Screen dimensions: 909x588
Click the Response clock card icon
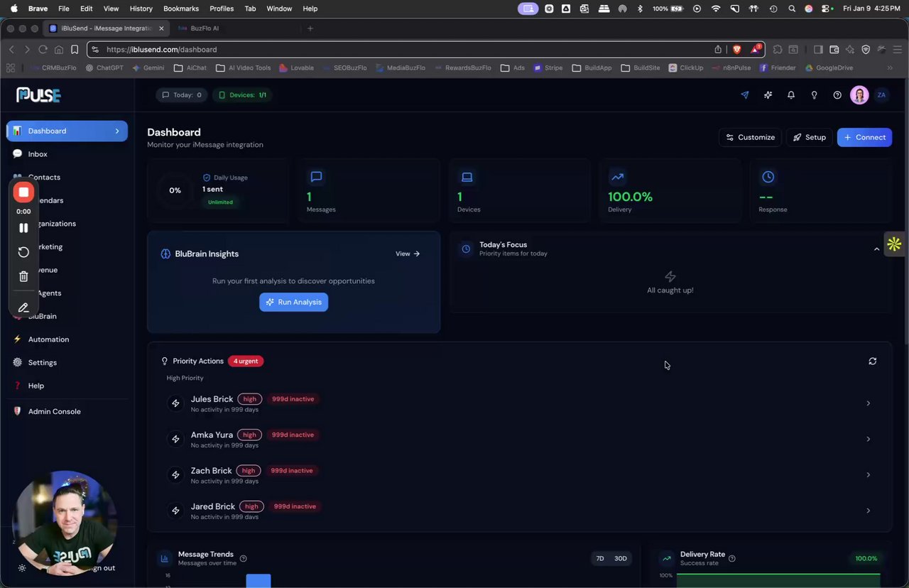pos(768,177)
